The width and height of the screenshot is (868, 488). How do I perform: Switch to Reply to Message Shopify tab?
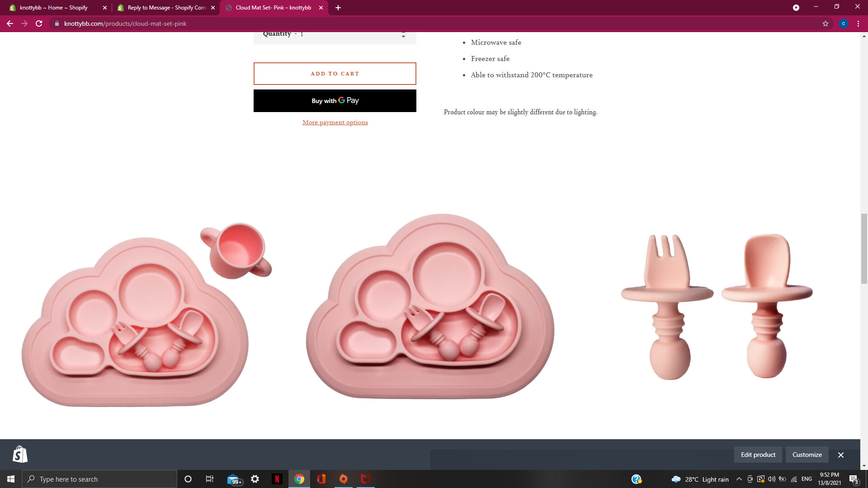pos(166,8)
